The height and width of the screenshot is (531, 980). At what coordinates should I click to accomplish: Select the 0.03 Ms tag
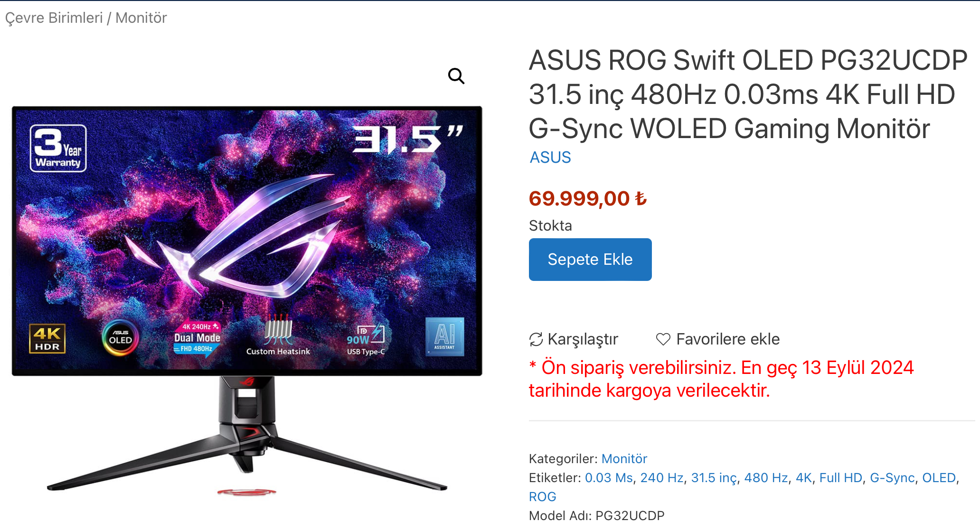click(609, 478)
